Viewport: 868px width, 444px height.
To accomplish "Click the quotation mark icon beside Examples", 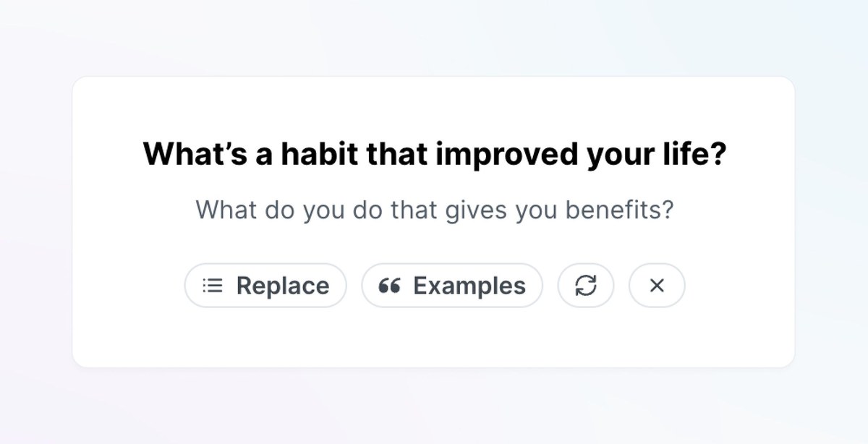I will (x=389, y=286).
